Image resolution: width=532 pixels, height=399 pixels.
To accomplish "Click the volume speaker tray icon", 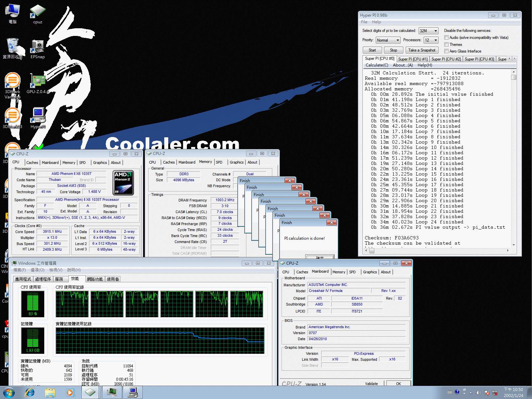I will click(x=478, y=393).
